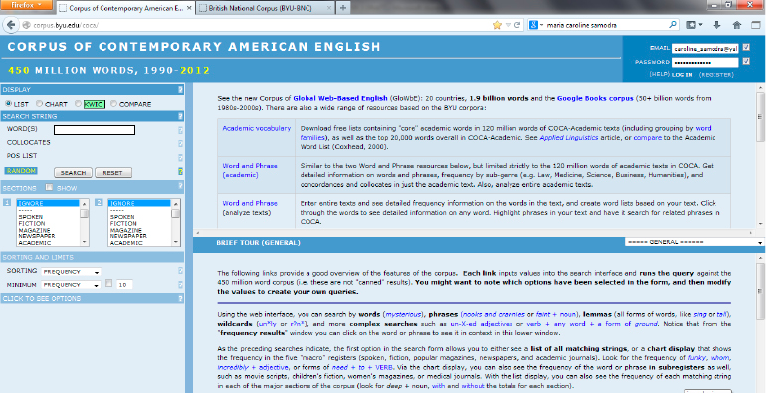Viewport: 766px width, 393px height.
Task: Tick the SHOW sections checkbox
Action: pyautogui.click(x=49, y=187)
